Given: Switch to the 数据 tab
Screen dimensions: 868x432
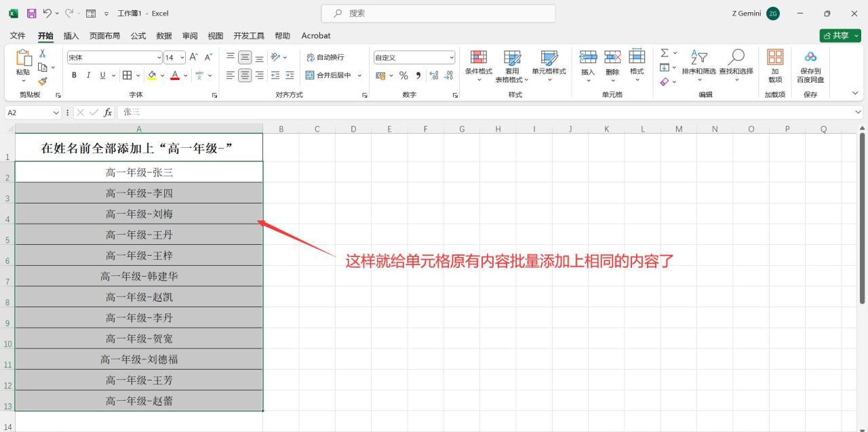Looking at the screenshot, I should (x=164, y=35).
